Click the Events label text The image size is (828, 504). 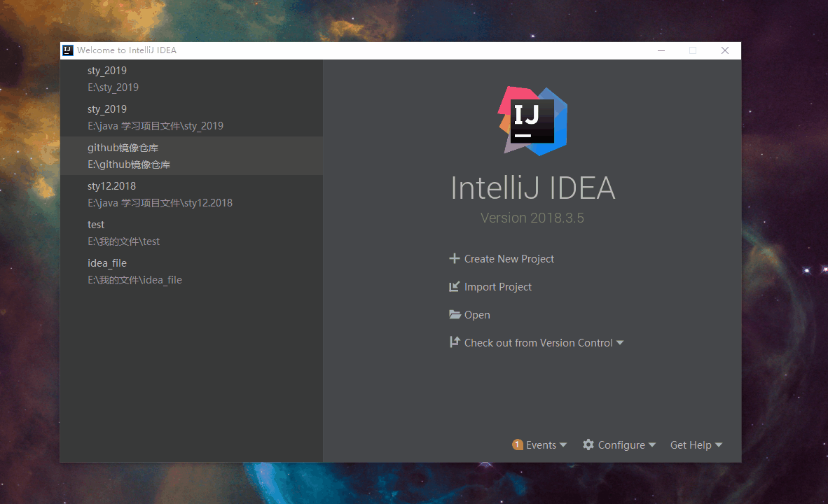[541, 445]
